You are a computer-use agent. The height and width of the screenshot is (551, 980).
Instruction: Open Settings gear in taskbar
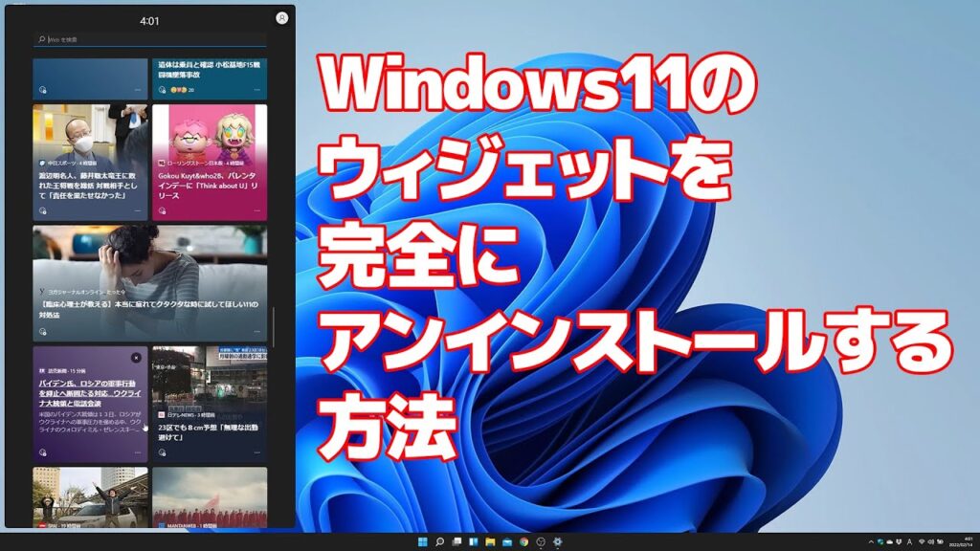(x=558, y=541)
